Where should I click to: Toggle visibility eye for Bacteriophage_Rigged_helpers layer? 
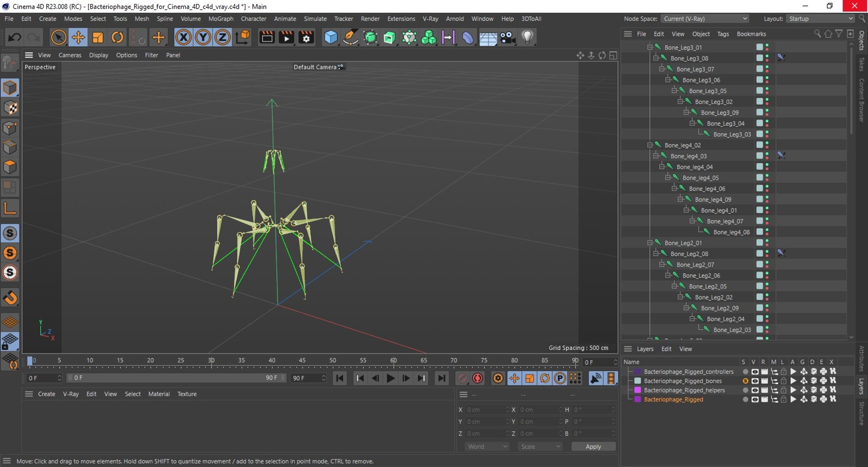click(755, 390)
